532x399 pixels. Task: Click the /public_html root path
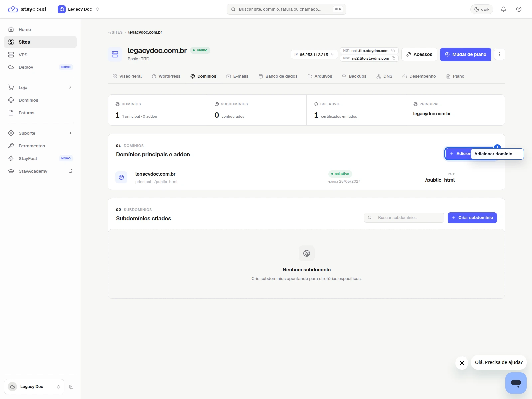(440, 180)
